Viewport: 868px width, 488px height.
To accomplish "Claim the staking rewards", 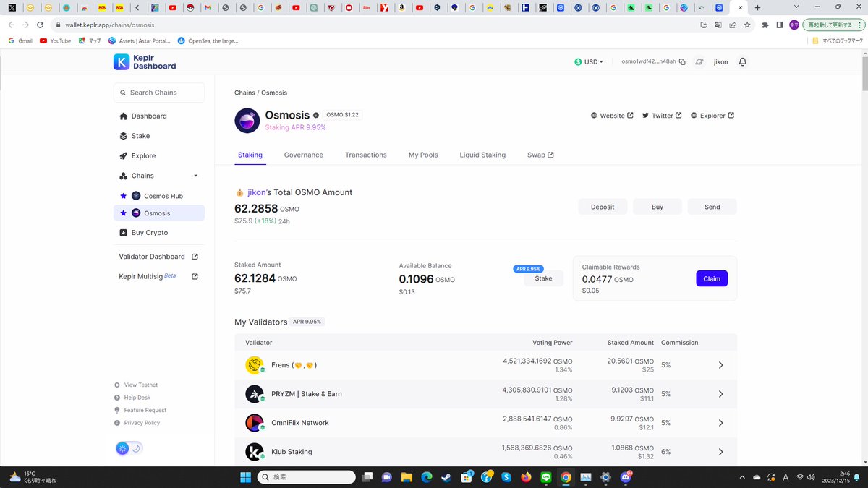I will pyautogui.click(x=712, y=278).
